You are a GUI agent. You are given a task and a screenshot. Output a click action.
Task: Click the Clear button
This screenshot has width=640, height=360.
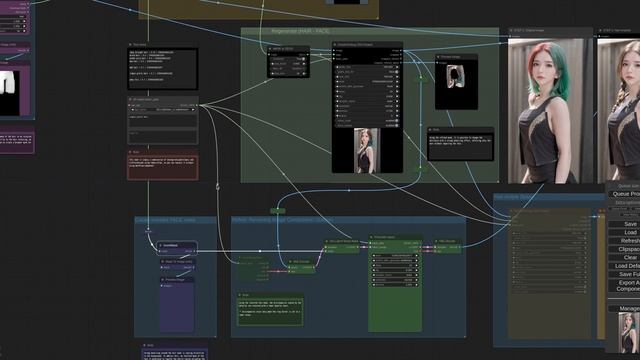(x=624, y=258)
